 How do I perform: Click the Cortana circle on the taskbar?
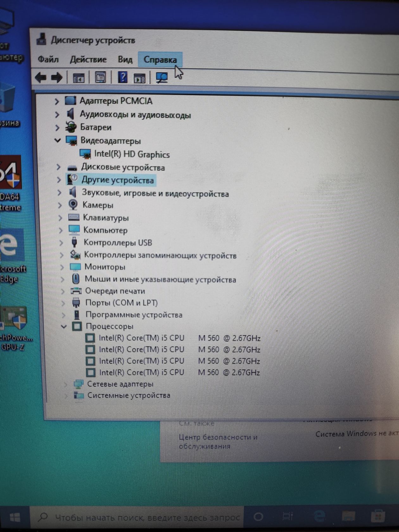(258, 517)
